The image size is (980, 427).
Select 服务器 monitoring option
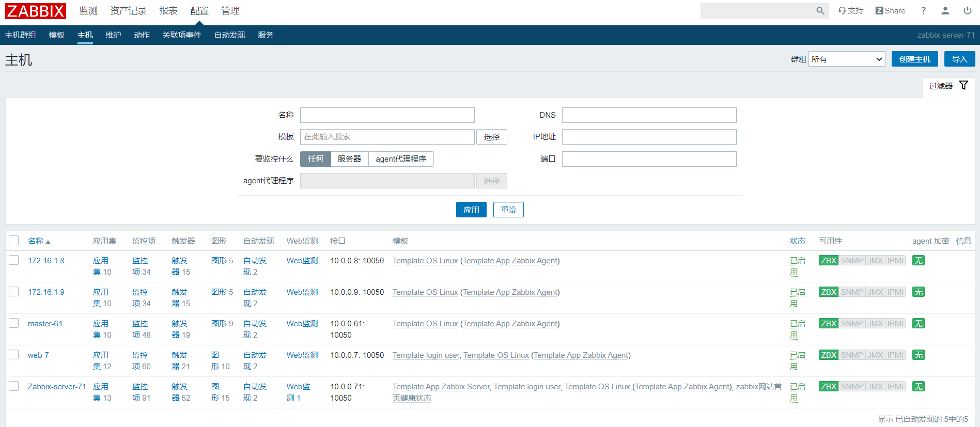(350, 159)
